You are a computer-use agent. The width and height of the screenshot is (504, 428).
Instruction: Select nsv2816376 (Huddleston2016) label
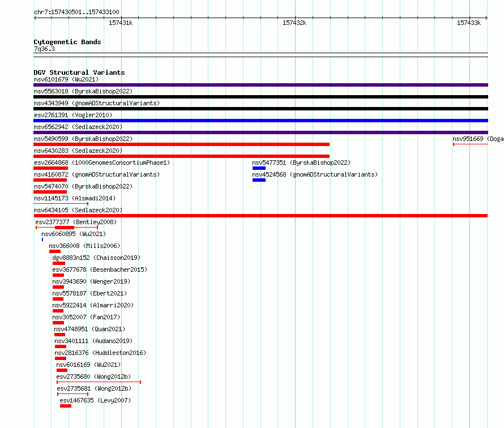pyautogui.click(x=100, y=353)
